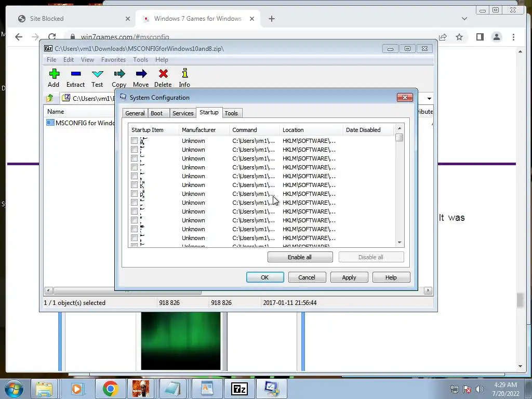The image size is (532, 399).
Task: Click the taskbar clock showing 4:29 AM
Action: pyautogui.click(x=506, y=389)
